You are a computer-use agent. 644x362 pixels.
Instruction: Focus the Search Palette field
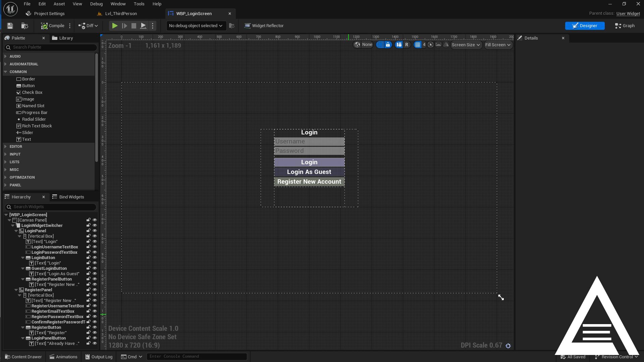[x=51, y=47]
